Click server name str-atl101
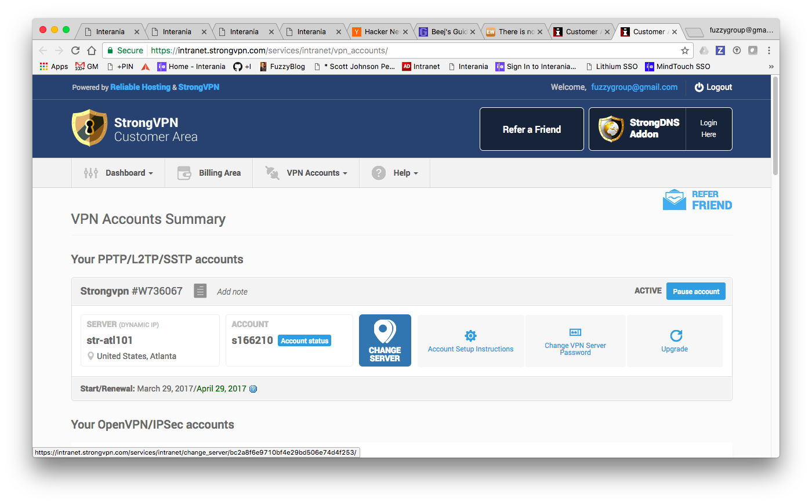The width and height of the screenshot is (812, 504). [110, 340]
